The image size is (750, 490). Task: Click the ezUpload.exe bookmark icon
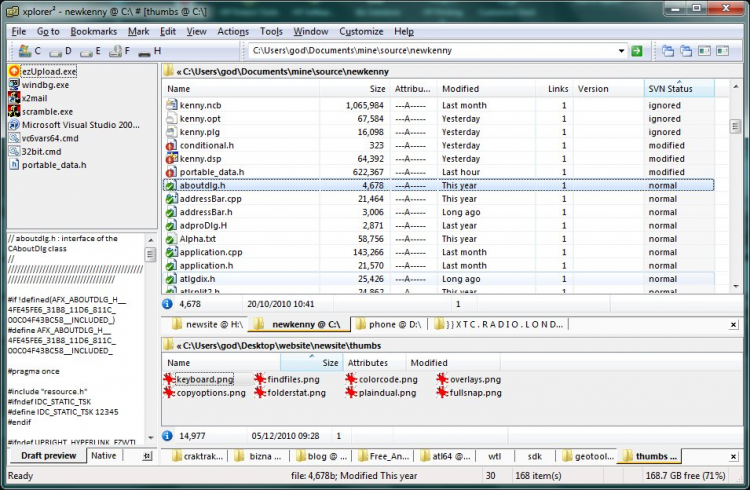pos(14,71)
